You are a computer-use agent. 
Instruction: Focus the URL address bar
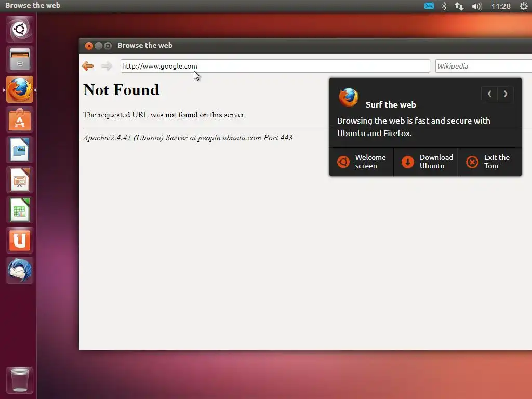coord(275,66)
